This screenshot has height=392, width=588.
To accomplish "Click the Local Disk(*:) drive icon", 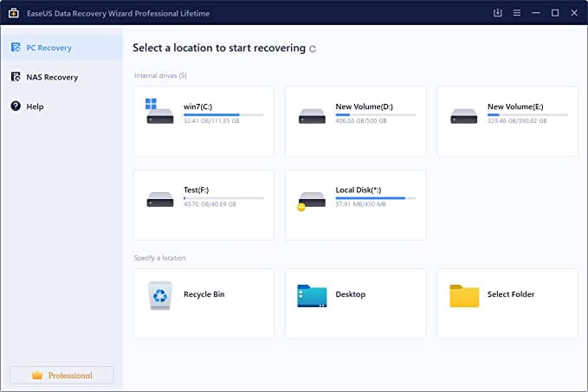I will [x=311, y=201].
